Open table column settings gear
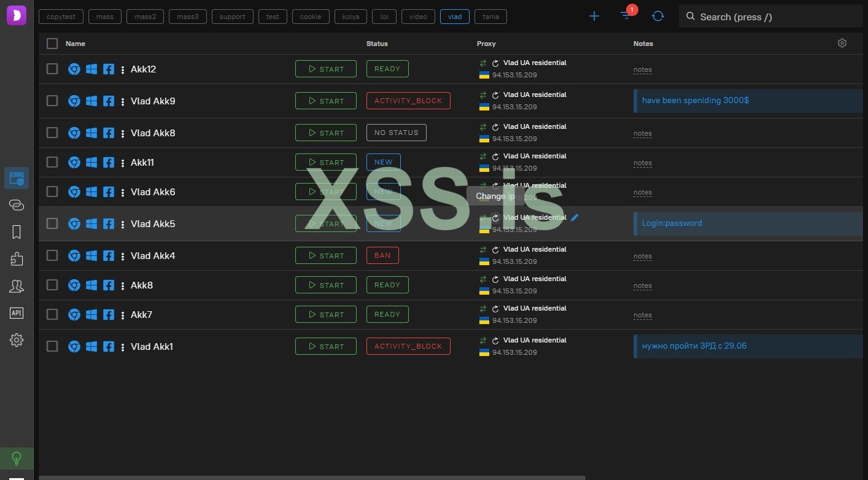The image size is (868, 480). click(842, 43)
